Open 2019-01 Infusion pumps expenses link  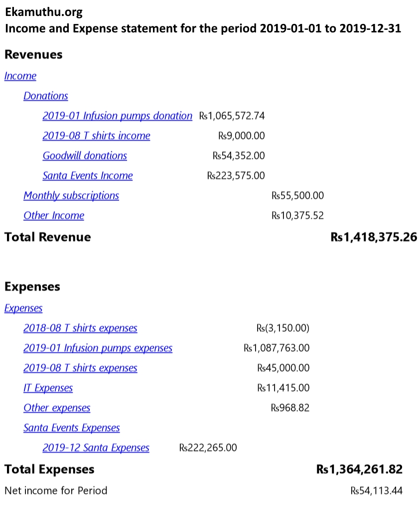click(x=98, y=348)
